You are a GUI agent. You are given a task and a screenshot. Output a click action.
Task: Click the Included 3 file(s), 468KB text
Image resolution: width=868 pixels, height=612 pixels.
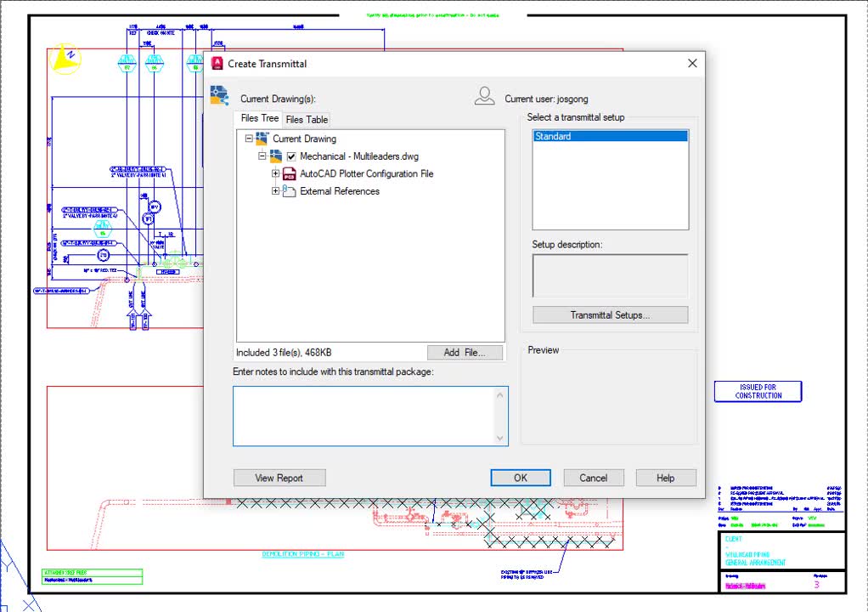click(x=284, y=353)
